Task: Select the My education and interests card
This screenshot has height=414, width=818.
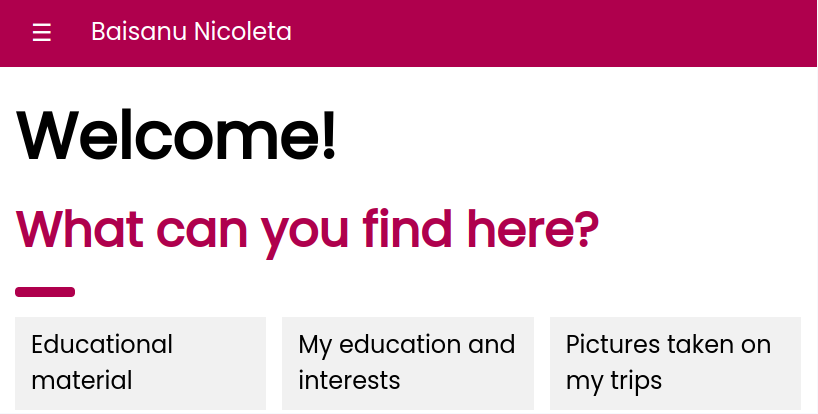Action: (x=408, y=363)
